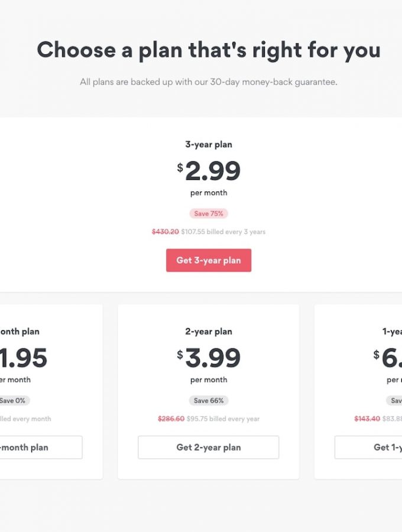402x532 pixels.
Task: Click the "Choose a plan that's right for you" heading
Action: [x=209, y=50]
